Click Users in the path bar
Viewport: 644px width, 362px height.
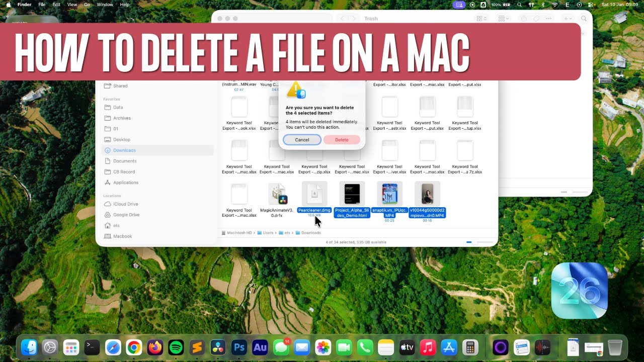point(265,233)
